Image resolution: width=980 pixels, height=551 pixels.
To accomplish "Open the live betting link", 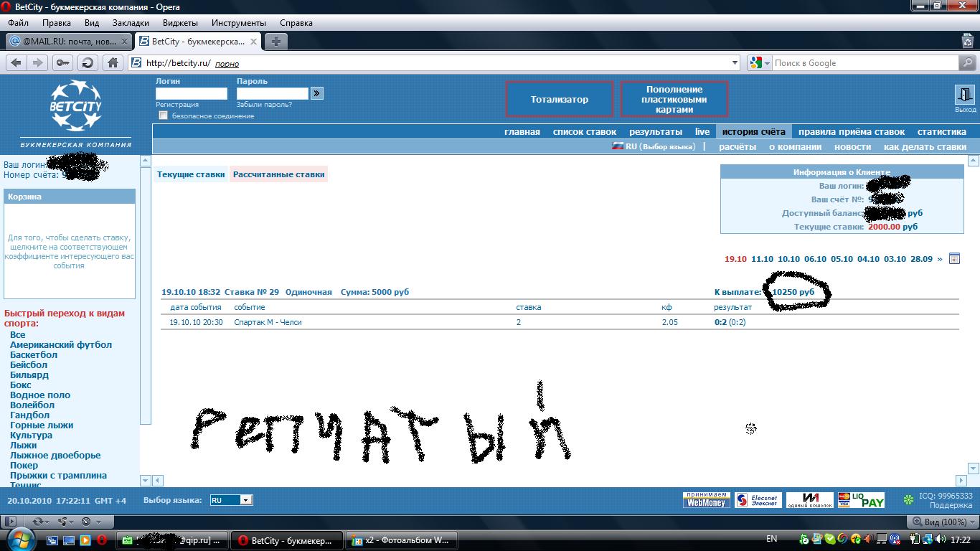I will [702, 132].
